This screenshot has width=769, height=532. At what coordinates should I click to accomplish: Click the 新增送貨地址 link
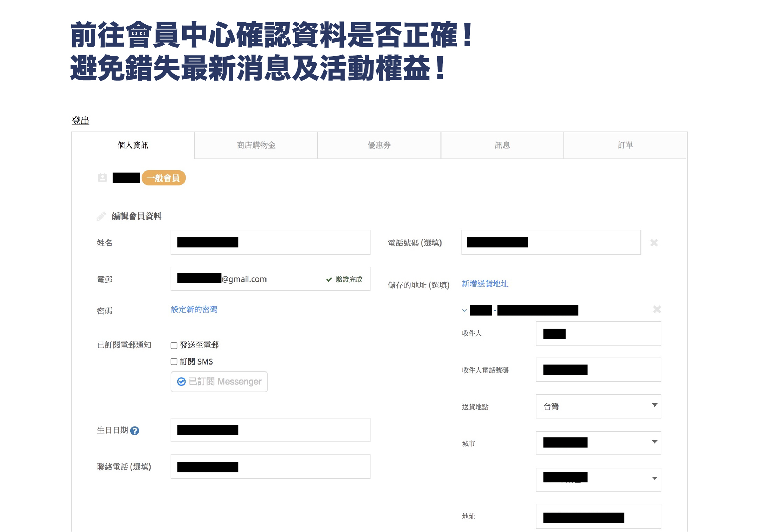(x=484, y=284)
